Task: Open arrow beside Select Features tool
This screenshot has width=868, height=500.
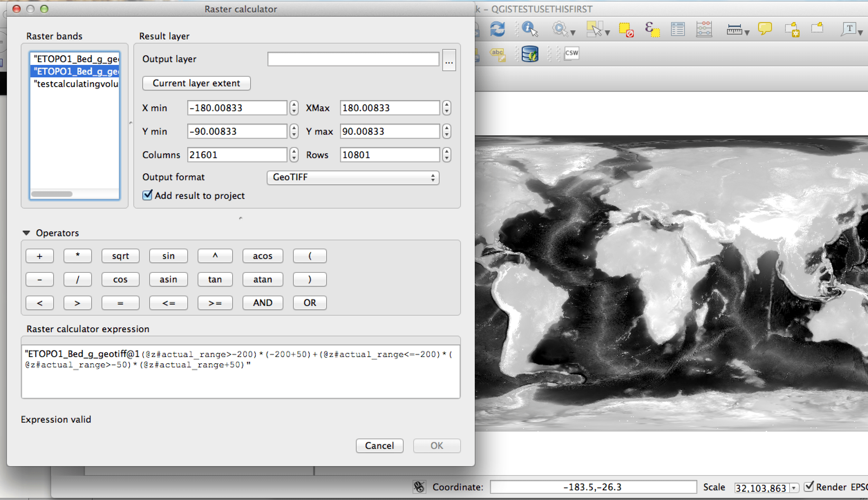Action: click(x=607, y=33)
